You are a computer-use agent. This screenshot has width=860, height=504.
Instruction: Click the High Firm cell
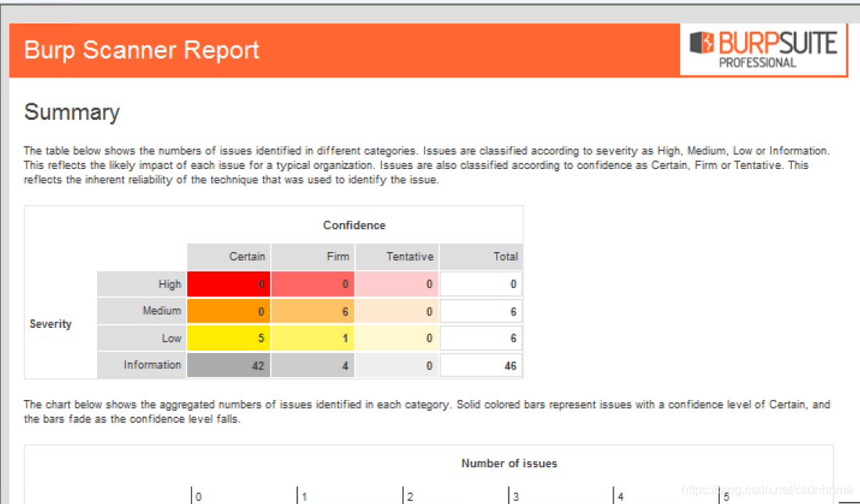click(313, 284)
